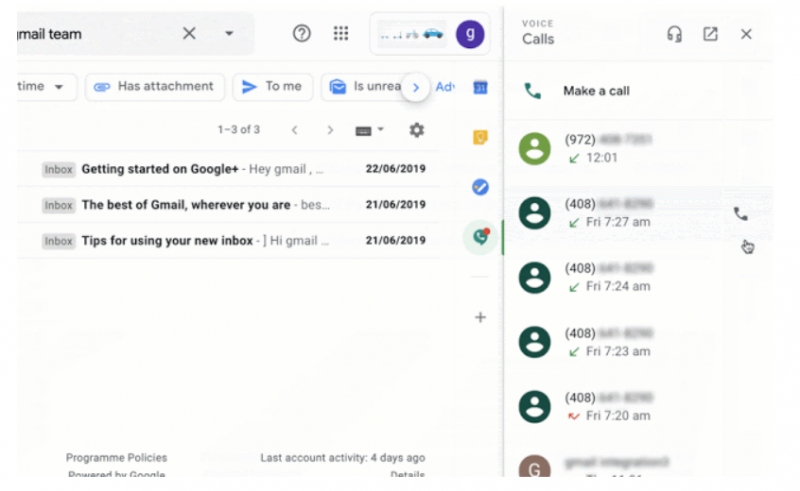
Task: Open the time filter chip dropdown
Action: [x=45, y=87]
